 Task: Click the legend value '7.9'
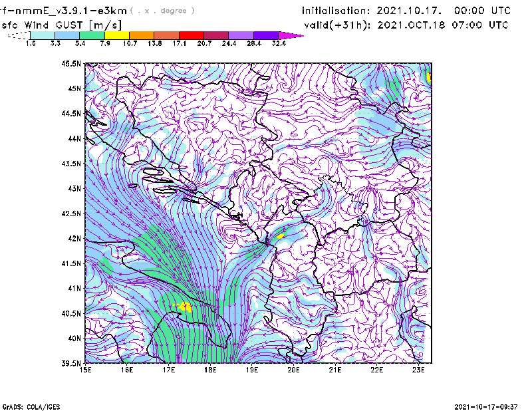click(x=105, y=43)
